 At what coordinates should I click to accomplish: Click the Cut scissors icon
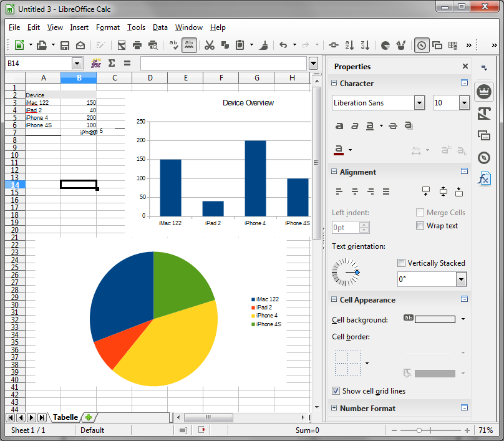(x=210, y=45)
